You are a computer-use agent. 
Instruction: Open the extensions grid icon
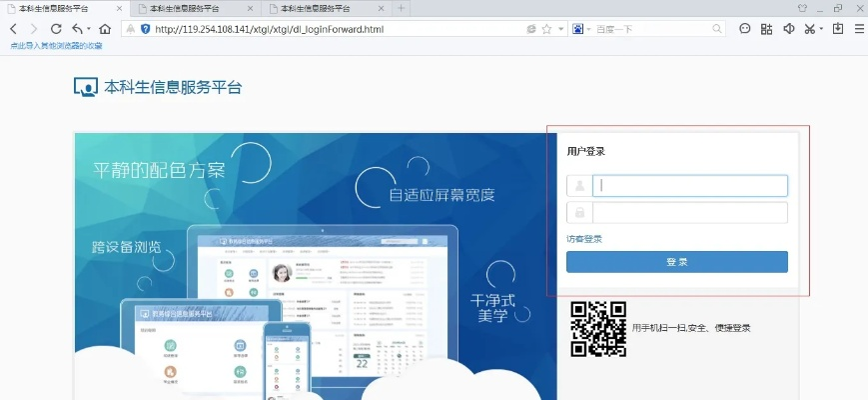pos(767,29)
